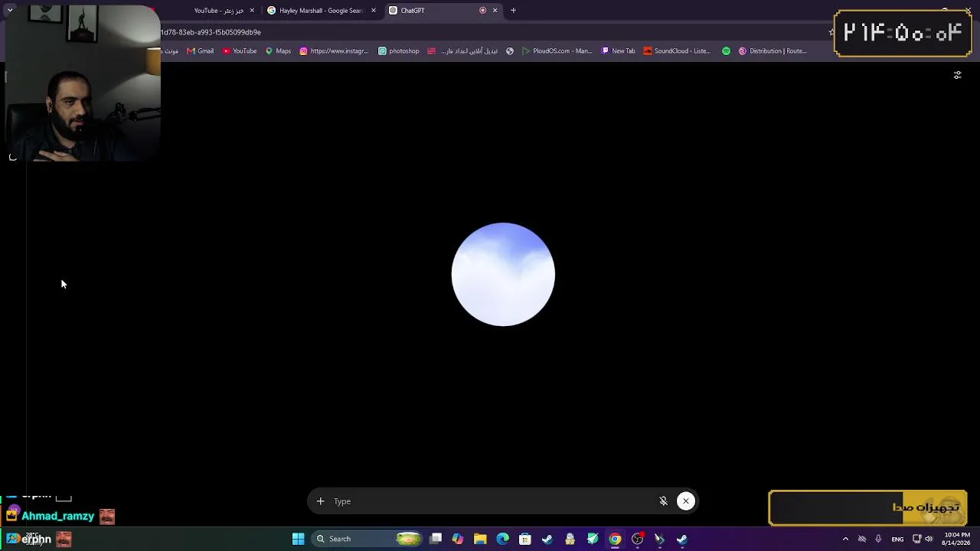Open the YouTube bookmark
980x551 pixels.
pos(240,51)
